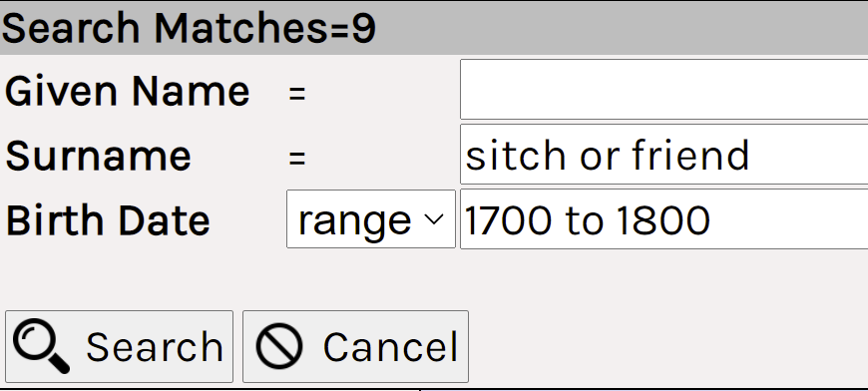Image resolution: width=868 pixels, height=391 pixels.
Task: Focus the empty Given Name field
Action: [663, 90]
